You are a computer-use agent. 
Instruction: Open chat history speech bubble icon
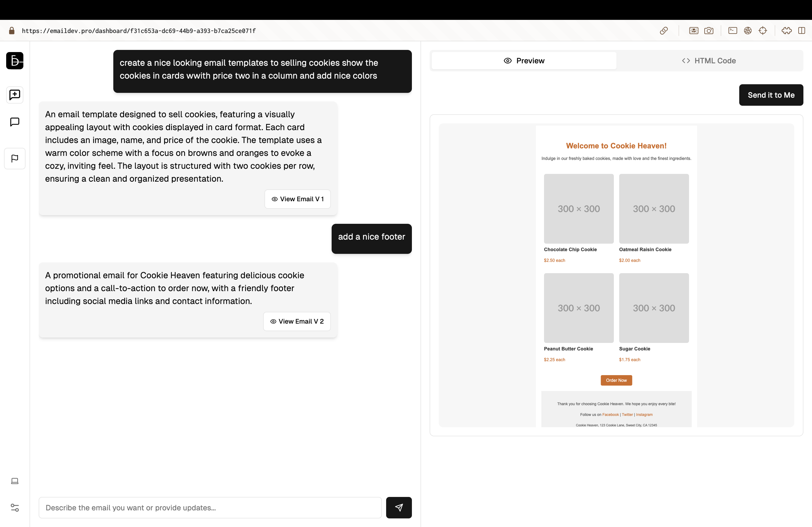[x=15, y=122]
